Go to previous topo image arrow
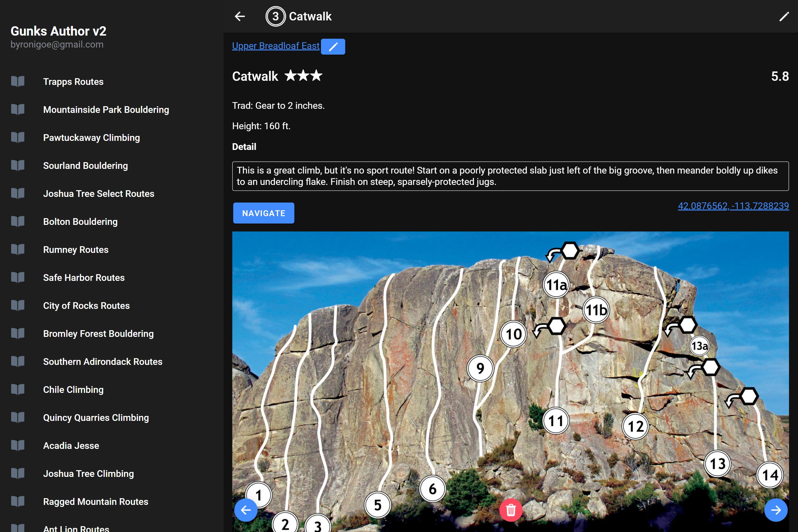Image resolution: width=798 pixels, height=532 pixels. click(x=246, y=510)
